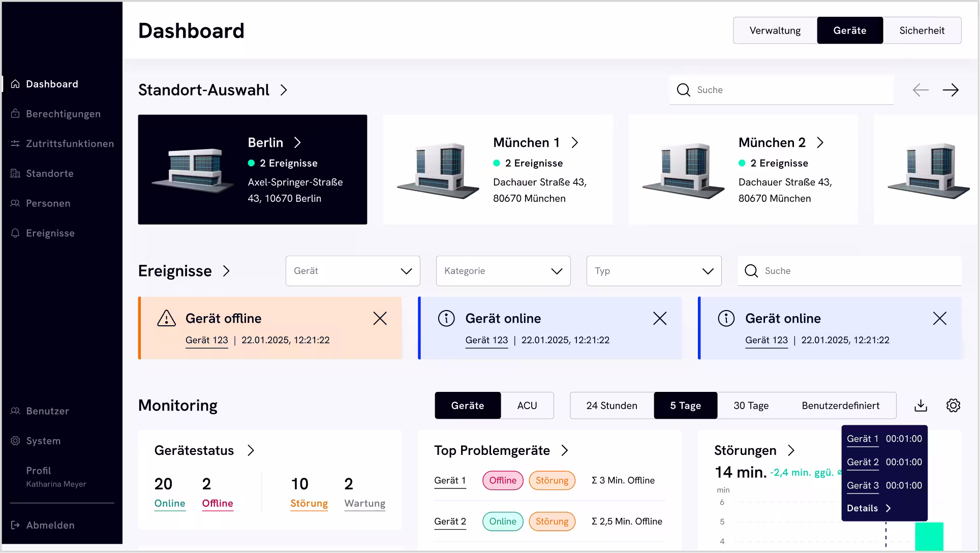
Task: Open Gerät 123 link in first online event
Action: (486, 341)
